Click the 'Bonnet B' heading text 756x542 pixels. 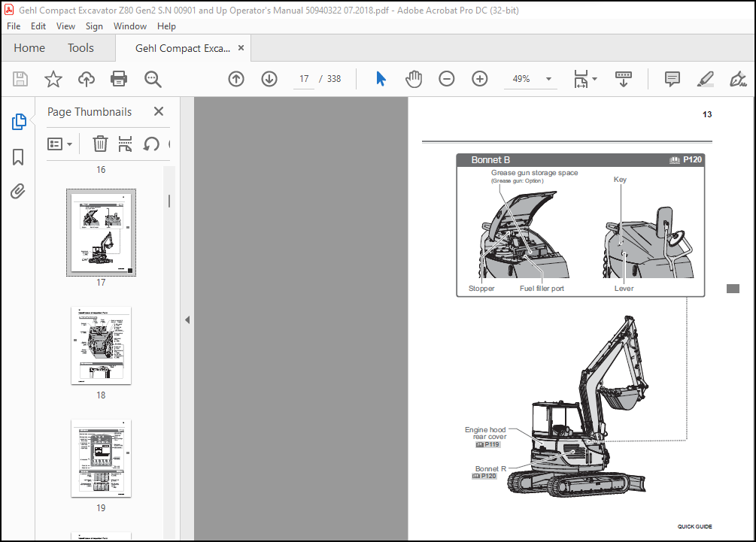point(490,160)
